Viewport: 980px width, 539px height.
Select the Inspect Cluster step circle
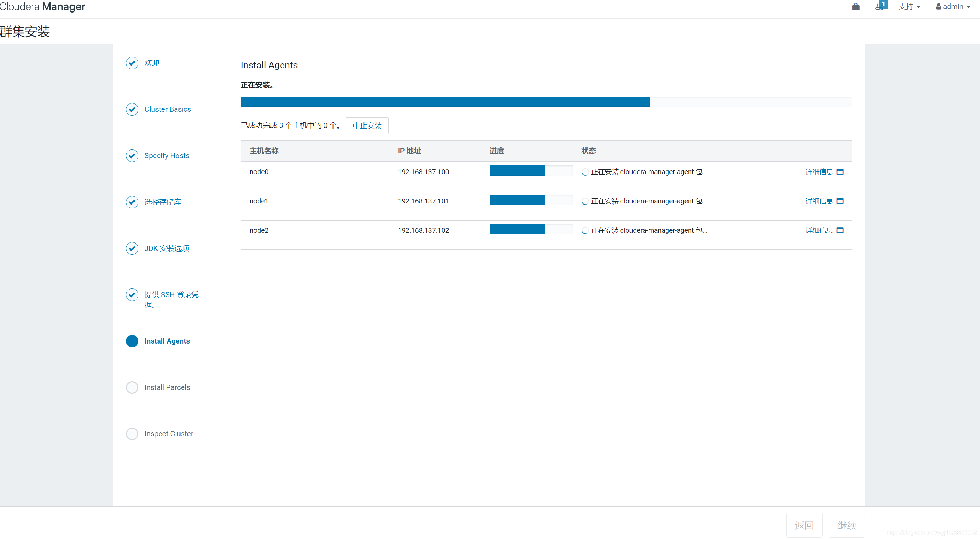point(132,434)
